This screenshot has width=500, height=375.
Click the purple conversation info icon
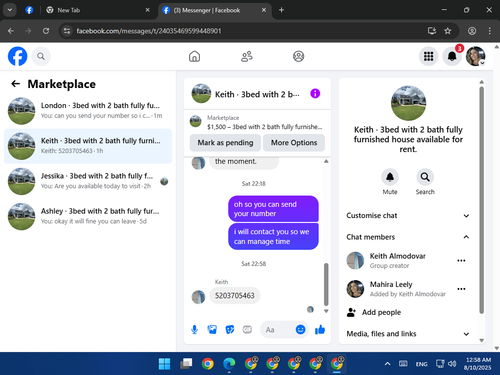[315, 94]
